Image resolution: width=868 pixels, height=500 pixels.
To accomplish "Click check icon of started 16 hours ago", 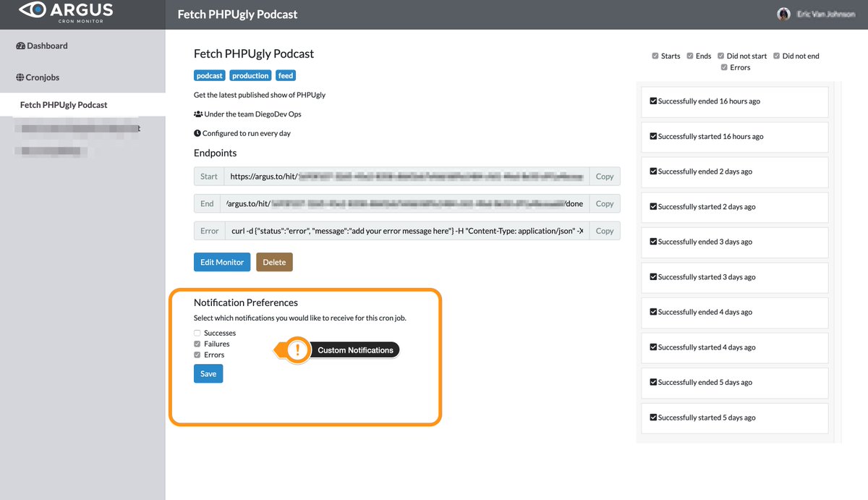I will [653, 136].
